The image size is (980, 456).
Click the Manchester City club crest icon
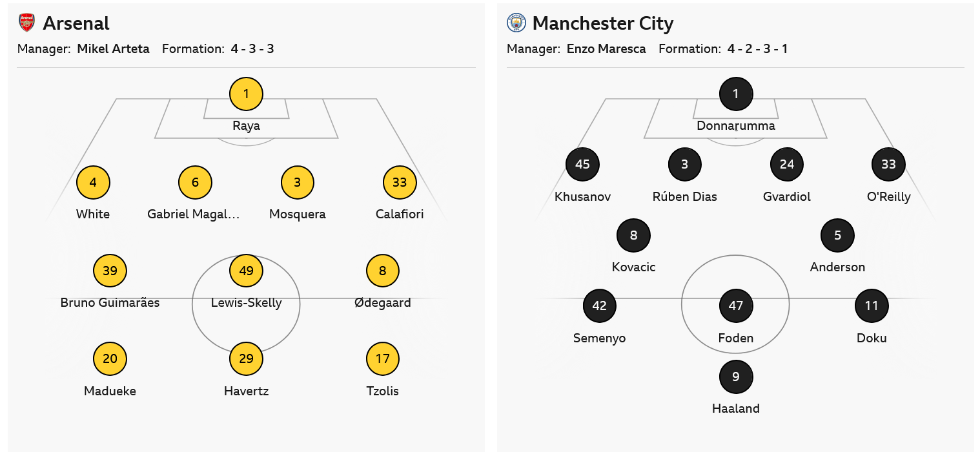(516, 23)
